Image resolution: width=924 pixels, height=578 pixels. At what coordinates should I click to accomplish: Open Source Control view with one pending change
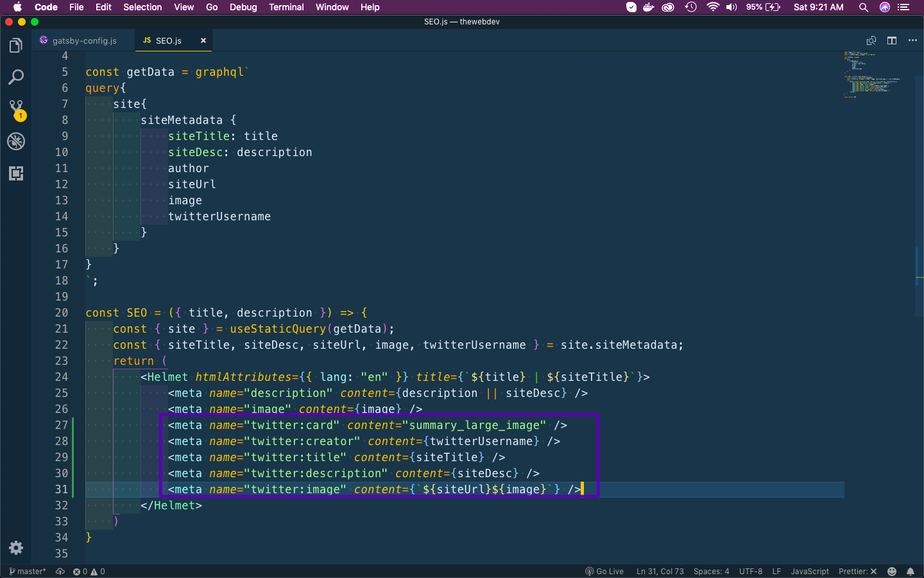coord(16,109)
